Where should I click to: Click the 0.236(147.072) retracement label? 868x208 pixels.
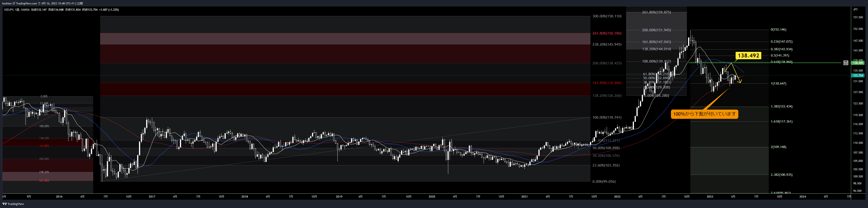tap(782, 41)
